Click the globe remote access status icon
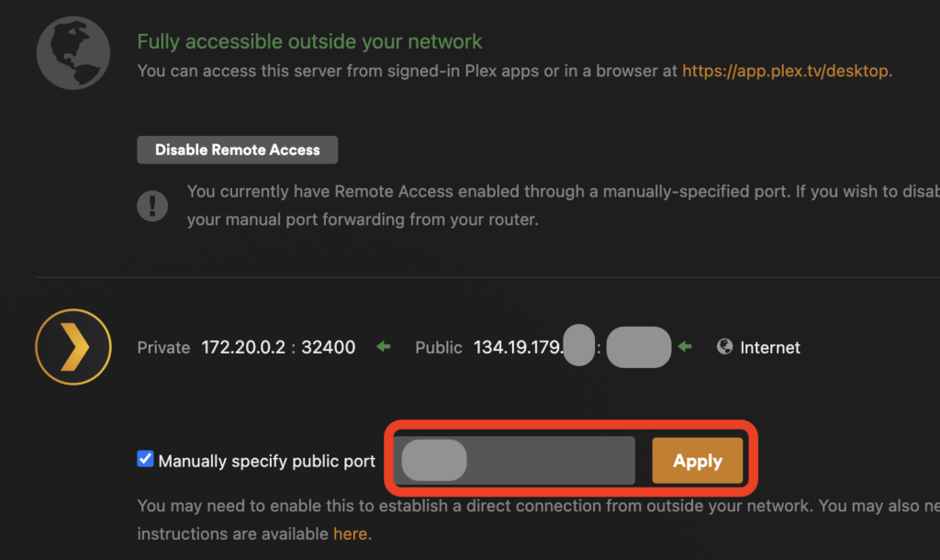940x560 pixels. (73, 52)
